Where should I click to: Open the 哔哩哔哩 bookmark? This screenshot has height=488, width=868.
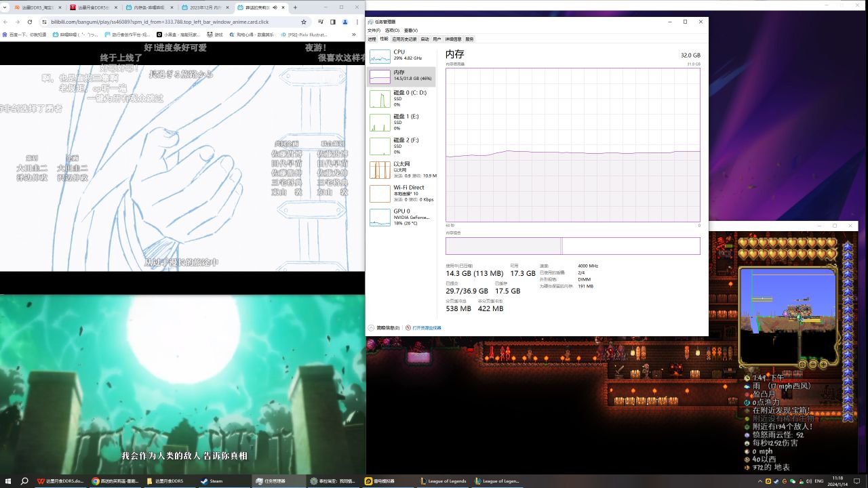point(76,35)
